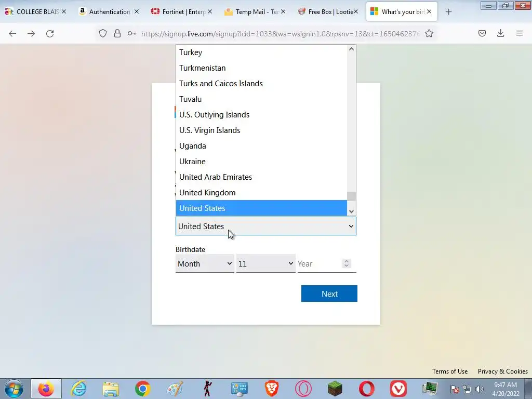Click the URL address bar
Screen dimensions: 532x399
tap(280, 33)
